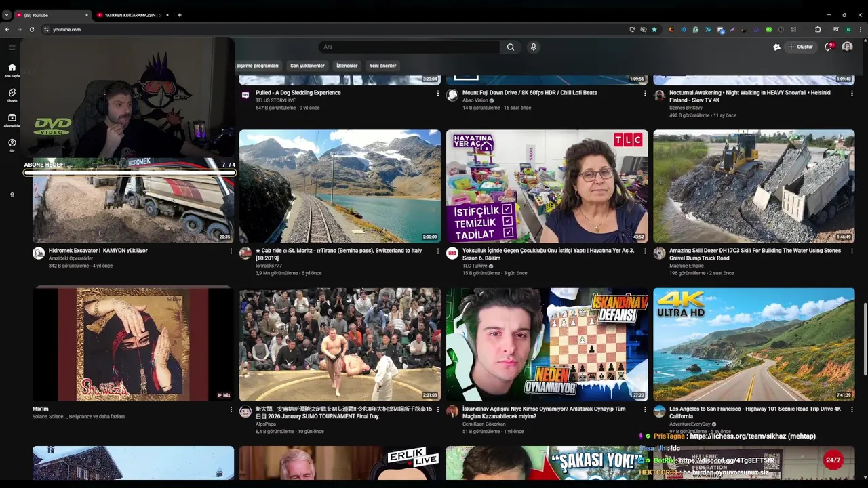Click the crossed-out eye icon in address bar
Viewport: 868px width, 488px height.
[x=644, y=29]
